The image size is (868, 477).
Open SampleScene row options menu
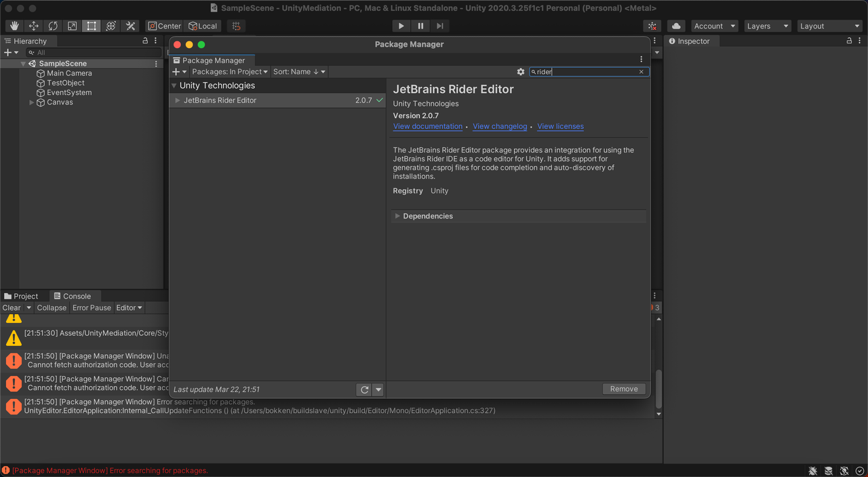click(x=156, y=64)
